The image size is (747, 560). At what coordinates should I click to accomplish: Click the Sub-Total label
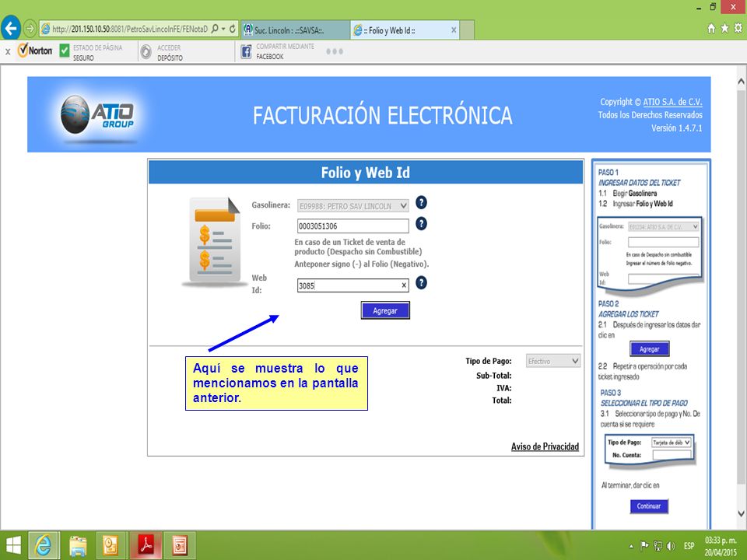pyautogui.click(x=493, y=376)
